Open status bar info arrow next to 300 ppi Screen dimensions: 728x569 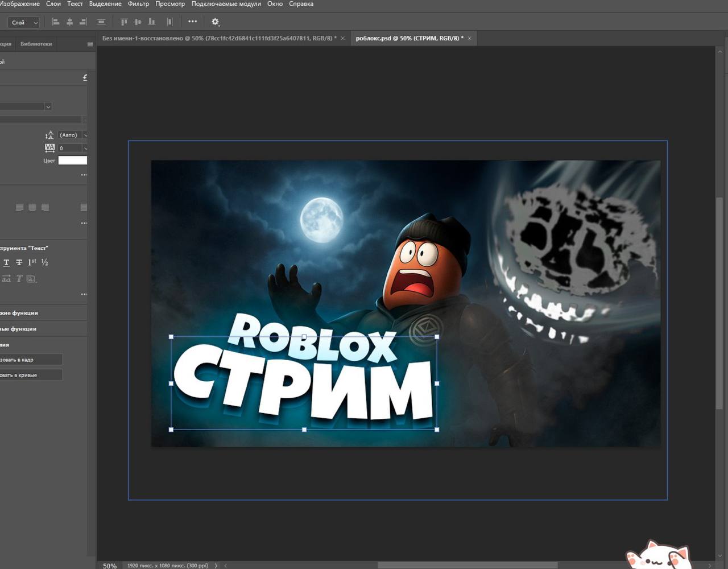click(216, 566)
